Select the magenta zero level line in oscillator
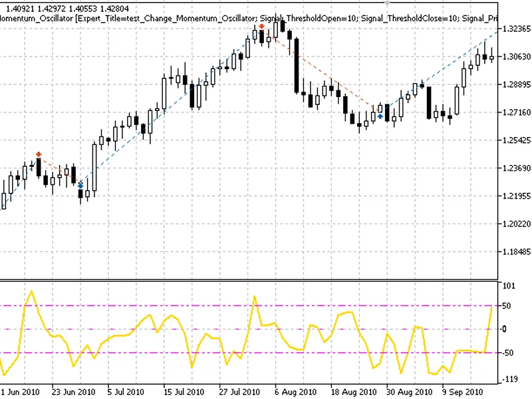The image size is (532, 399). point(249,329)
